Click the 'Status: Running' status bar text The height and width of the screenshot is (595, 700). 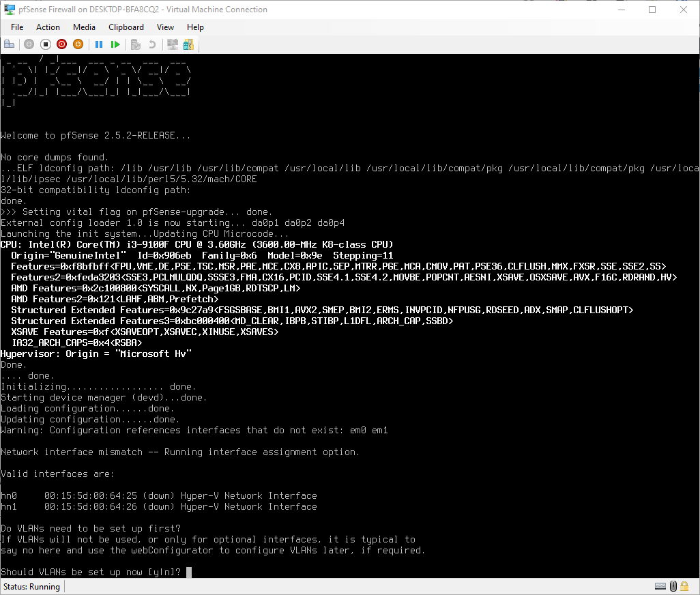click(31, 587)
